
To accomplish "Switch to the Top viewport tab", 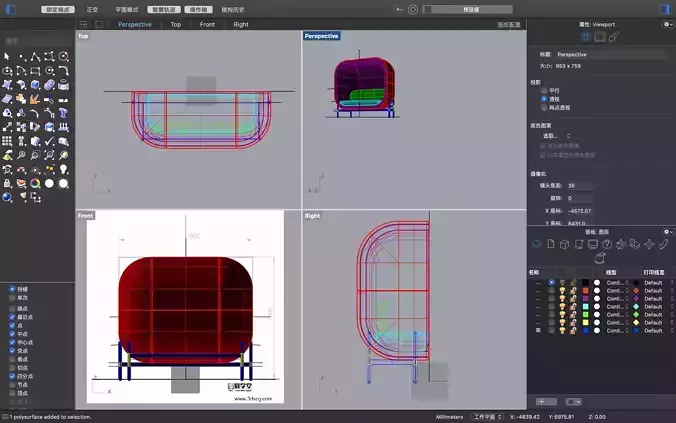I will (176, 25).
